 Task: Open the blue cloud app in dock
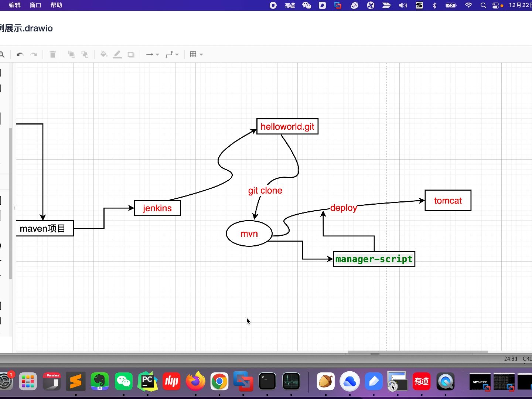[x=349, y=381]
